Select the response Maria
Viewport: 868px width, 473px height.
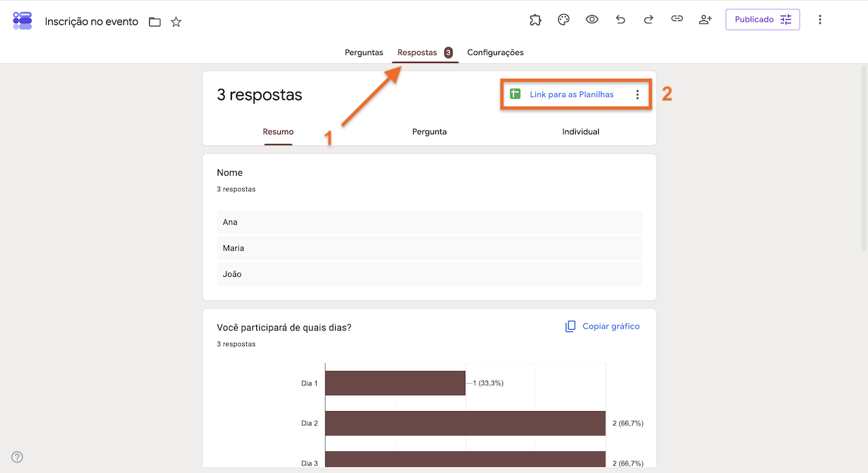click(429, 248)
